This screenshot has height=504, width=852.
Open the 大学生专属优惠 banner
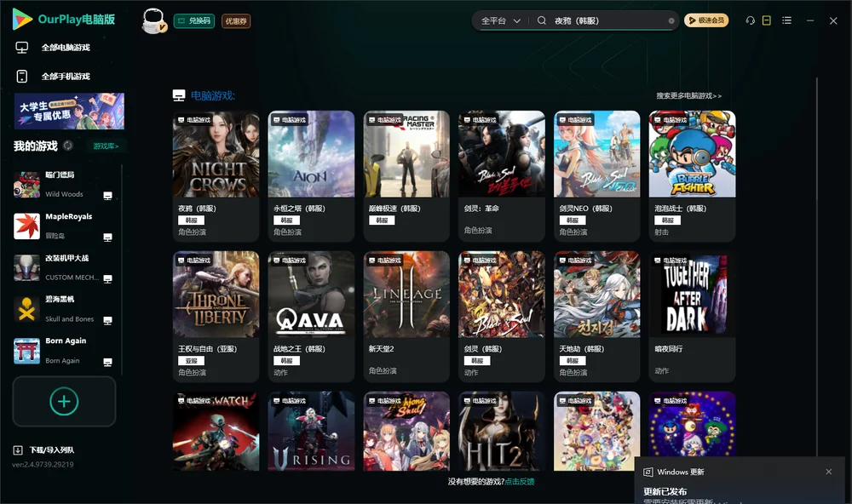(x=69, y=112)
